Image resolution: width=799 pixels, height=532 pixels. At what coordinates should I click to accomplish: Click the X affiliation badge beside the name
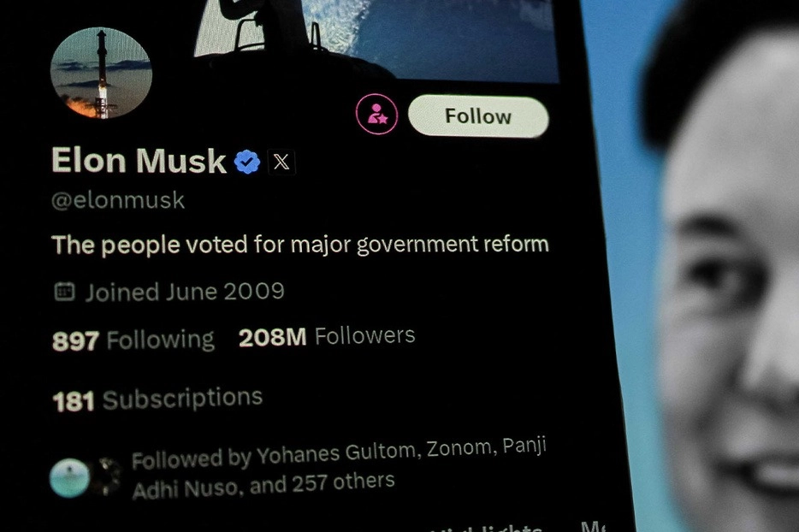pyautogui.click(x=281, y=162)
